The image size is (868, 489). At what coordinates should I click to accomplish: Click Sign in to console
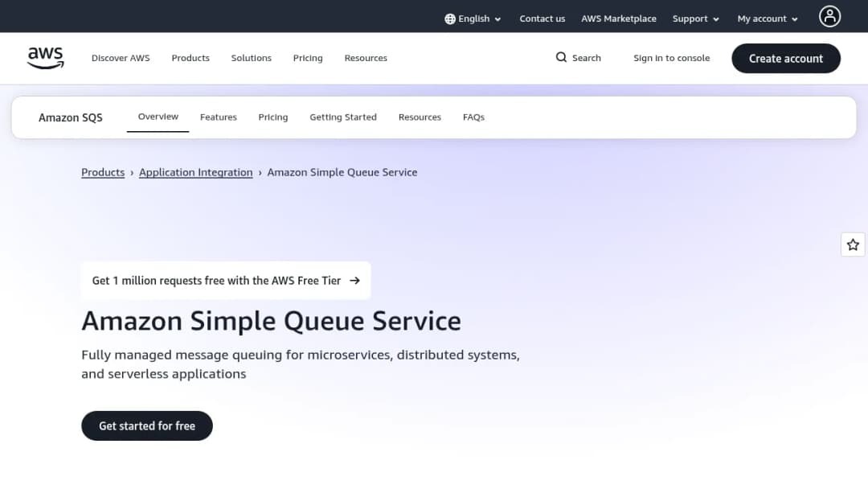(x=671, y=58)
